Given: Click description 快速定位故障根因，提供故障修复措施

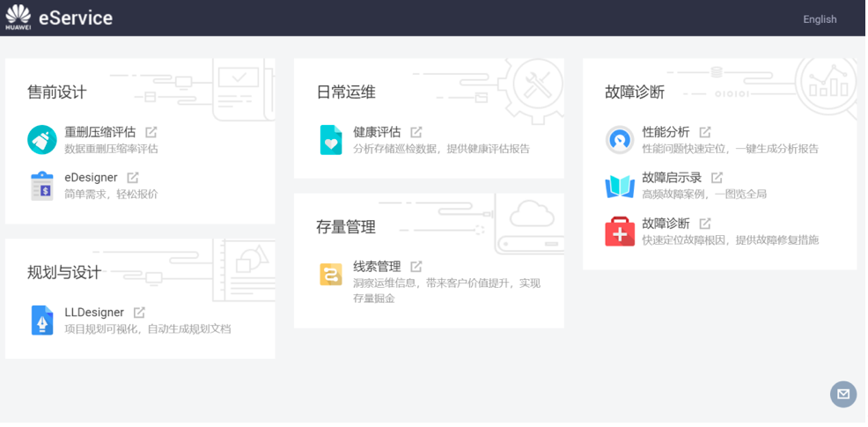Looking at the screenshot, I should pos(730,240).
